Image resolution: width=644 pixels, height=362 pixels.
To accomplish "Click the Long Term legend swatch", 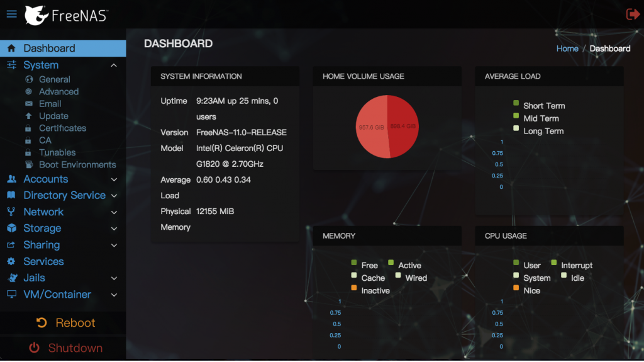I will (x=516, y=128).
